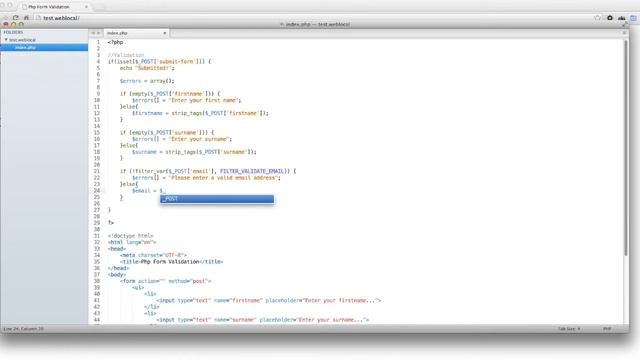Click the meta charset UTF-8 line
This screenshot has width=640, height=360.
[x=153, y=255]
